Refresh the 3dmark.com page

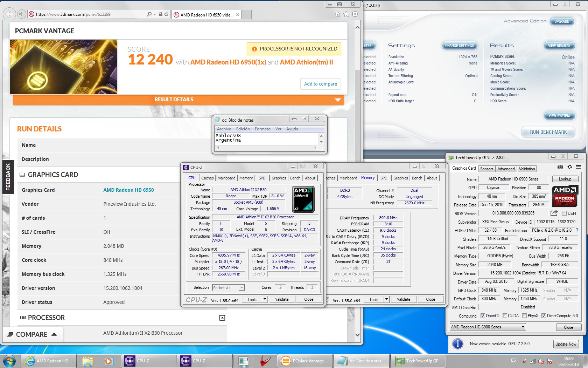click(x=166, y=14)
